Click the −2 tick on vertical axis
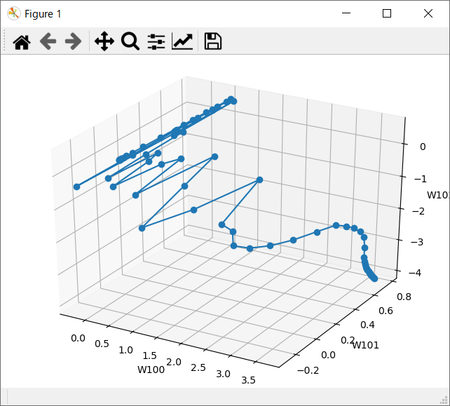The image size is (450, 406). tap(419, 211)
